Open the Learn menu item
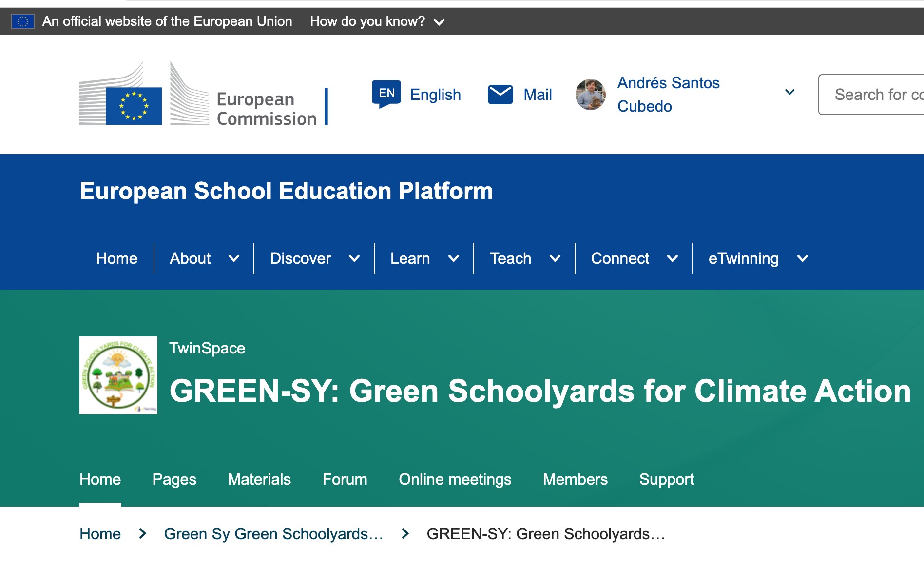The image size is (924, 569). point(410,258)
